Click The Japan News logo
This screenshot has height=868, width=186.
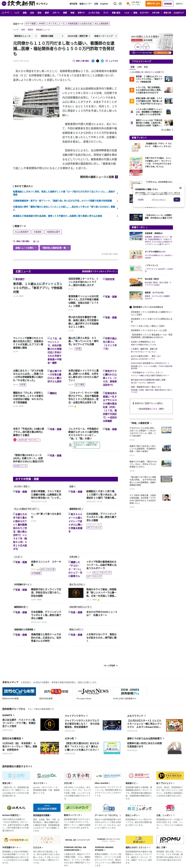coord(93,692)
